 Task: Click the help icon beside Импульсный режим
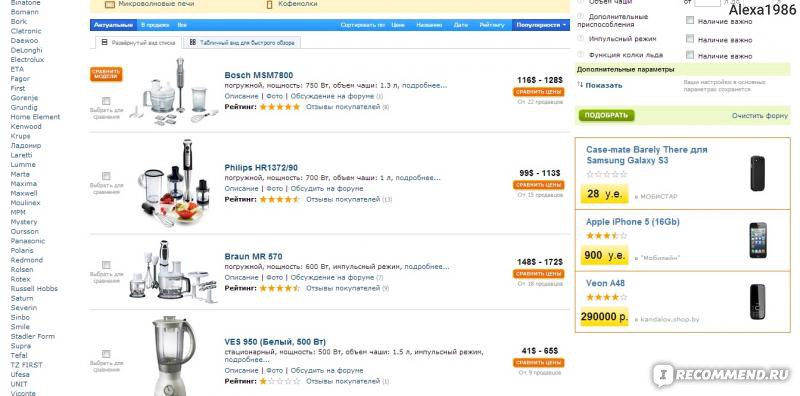tap(580, 38)
